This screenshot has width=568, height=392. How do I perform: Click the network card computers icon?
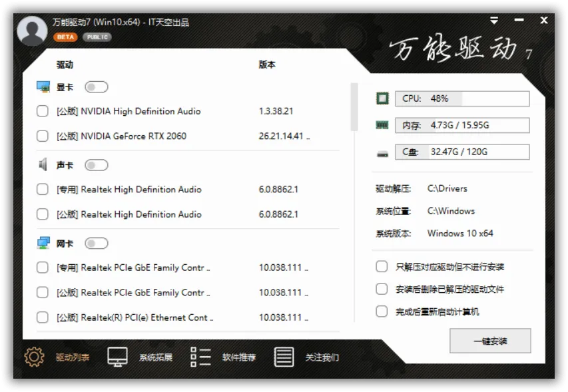coord(43,243)
